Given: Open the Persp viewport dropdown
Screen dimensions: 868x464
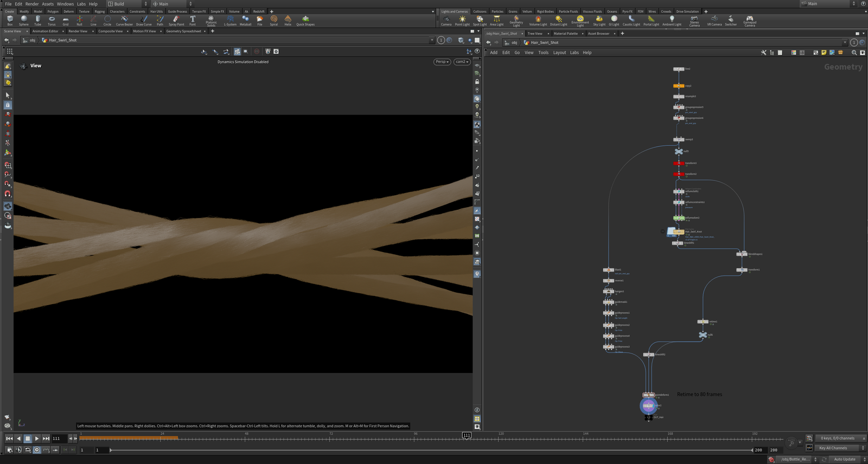Looking at the screenshot, I should [442, 62].
